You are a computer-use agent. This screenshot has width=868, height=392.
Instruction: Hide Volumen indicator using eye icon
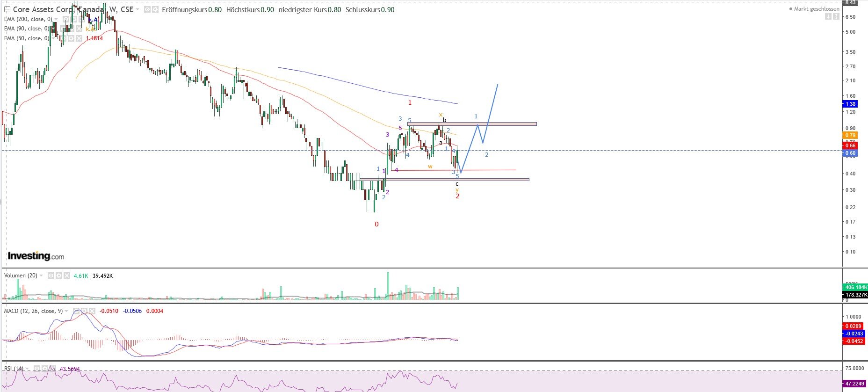51,276
